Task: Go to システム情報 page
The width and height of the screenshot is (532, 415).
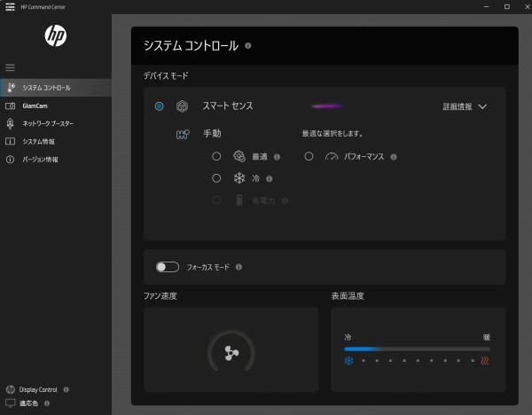Action: (38, 141)
